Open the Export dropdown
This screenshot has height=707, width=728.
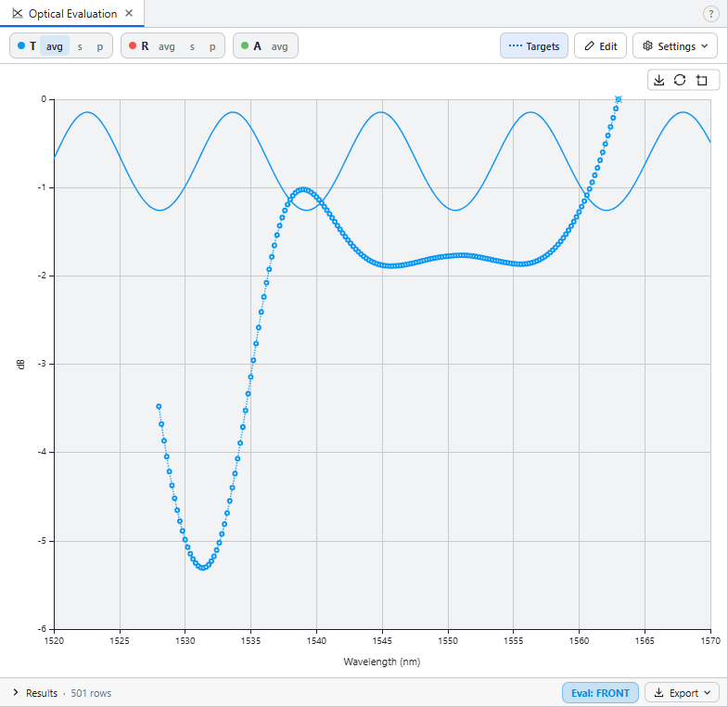tap(682, 692)
